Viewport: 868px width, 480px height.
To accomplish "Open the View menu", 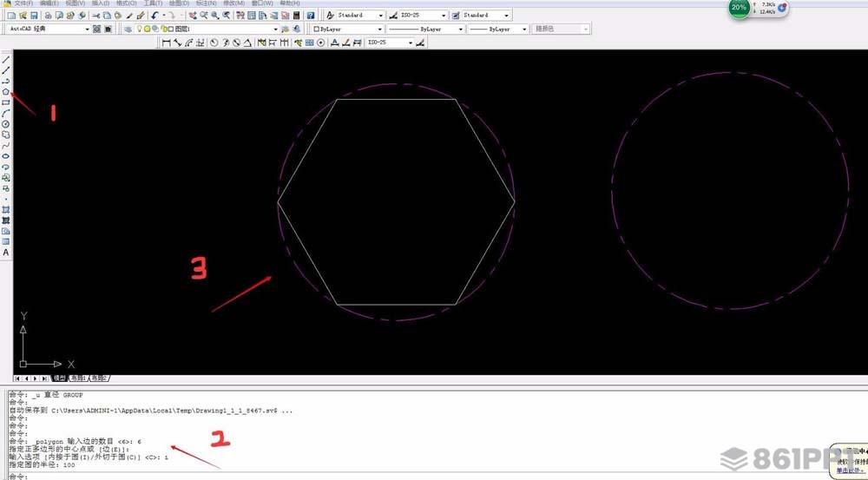I will tap(75, 3).
